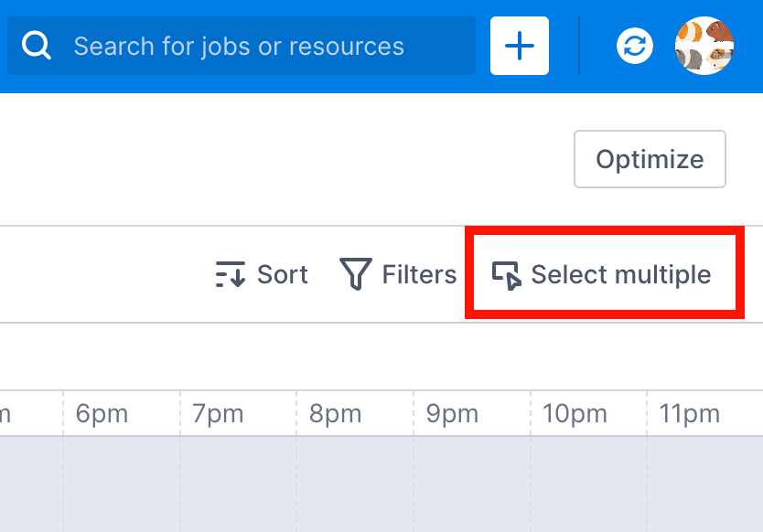This screenshot has height=532, width=763.
Task: Open the create new item plus icon
Action: (519, 46)
